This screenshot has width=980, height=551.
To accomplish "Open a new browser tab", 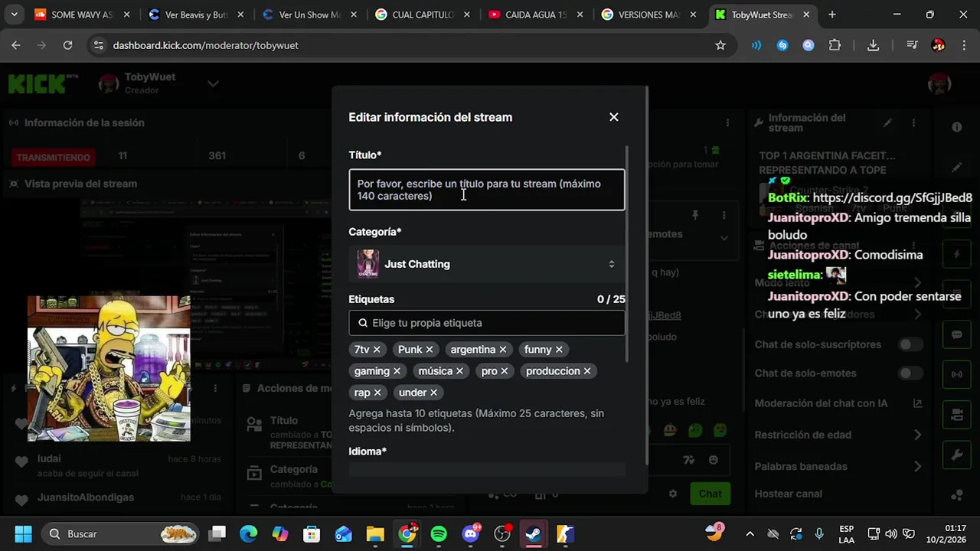I will [x=832, y=15].
